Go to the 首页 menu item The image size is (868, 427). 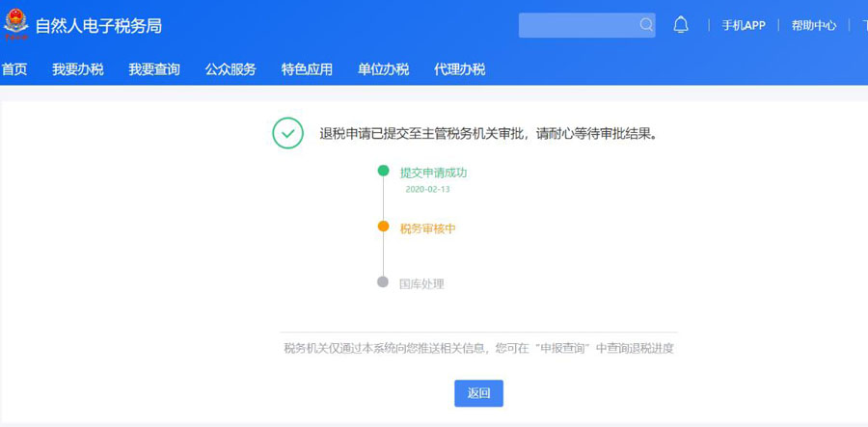tap(14, 69)
